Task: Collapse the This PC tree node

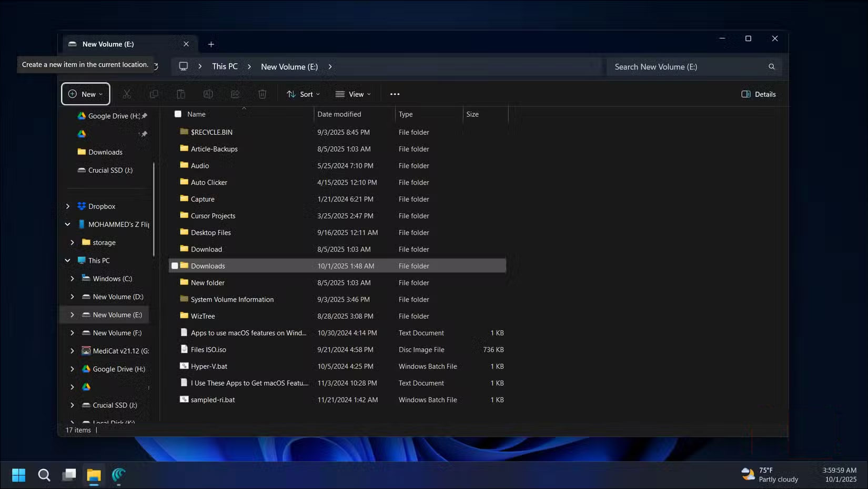Action: coord(68,261)
